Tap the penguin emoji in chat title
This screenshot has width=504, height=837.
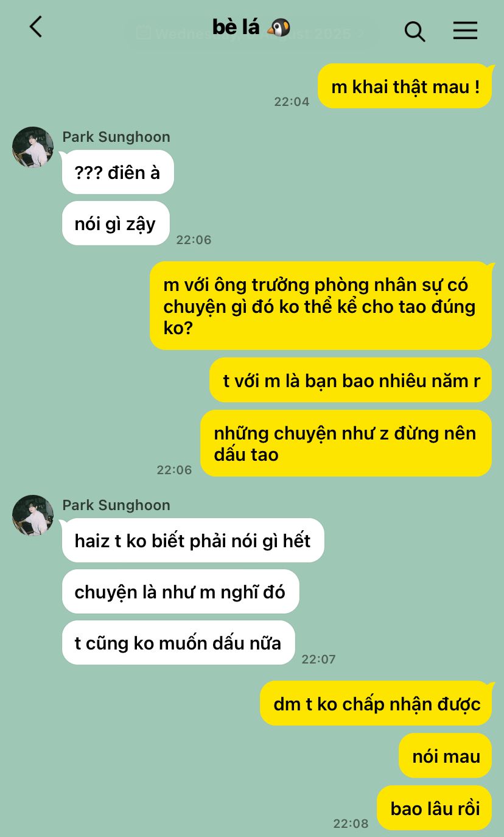(x=279, y=27)
